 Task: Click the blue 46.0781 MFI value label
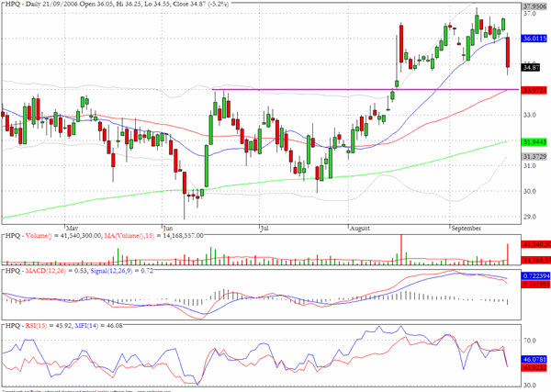click(534, 360)
